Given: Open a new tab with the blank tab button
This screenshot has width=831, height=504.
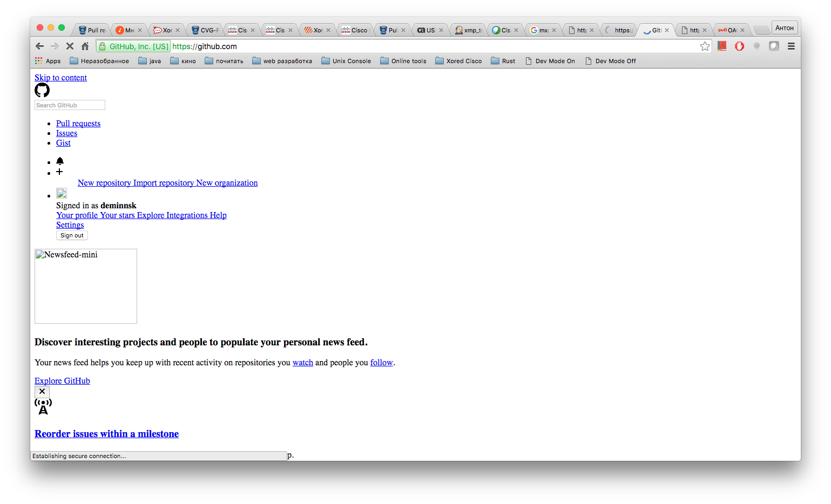Looking at the screenshot, I should pyautogui.click(x=761, y=30).
